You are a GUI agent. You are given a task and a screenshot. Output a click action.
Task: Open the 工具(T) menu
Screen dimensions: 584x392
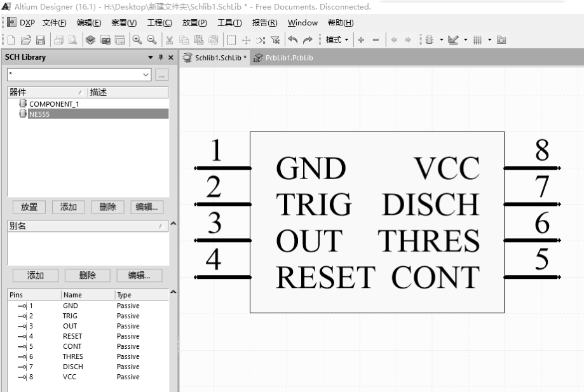229,23
